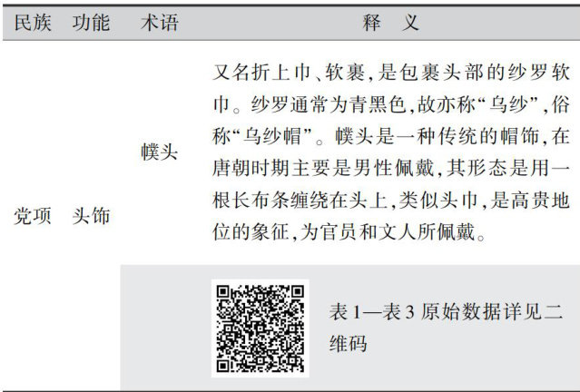Screen dimensions: 580x392
Task: Click the 功能 column header
Action: coord(92,24)
